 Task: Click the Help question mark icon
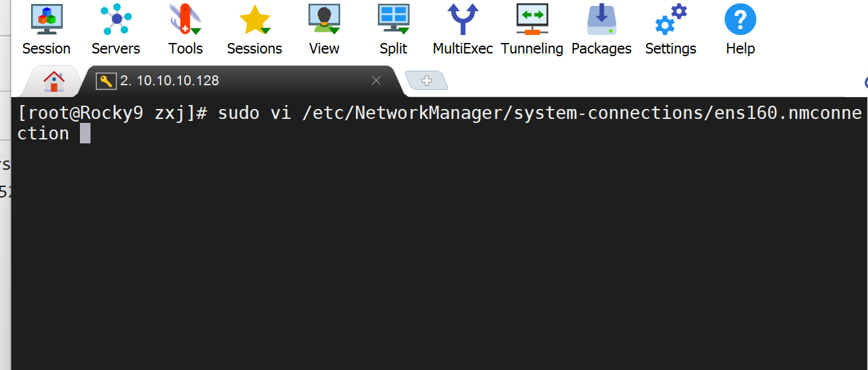point(740,28)
